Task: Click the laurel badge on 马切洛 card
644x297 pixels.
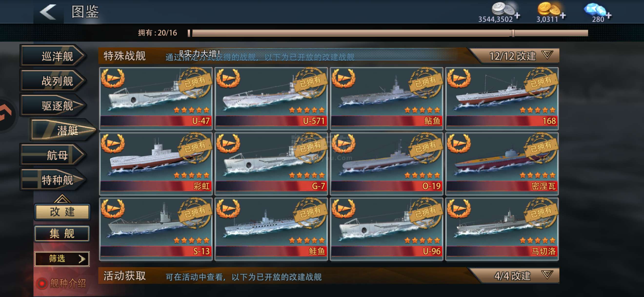Action: tap(459, 209)
